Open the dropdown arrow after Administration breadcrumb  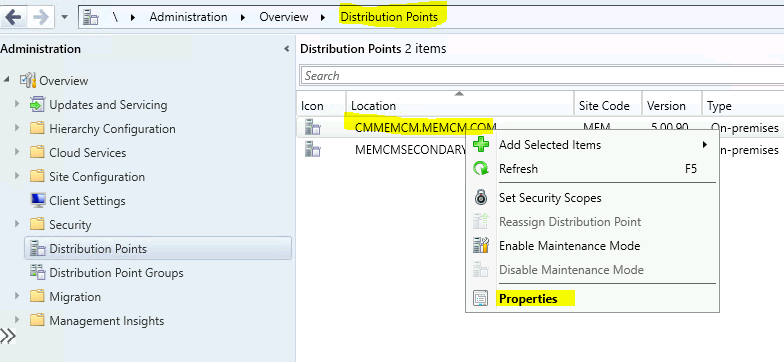click(243, 18)
